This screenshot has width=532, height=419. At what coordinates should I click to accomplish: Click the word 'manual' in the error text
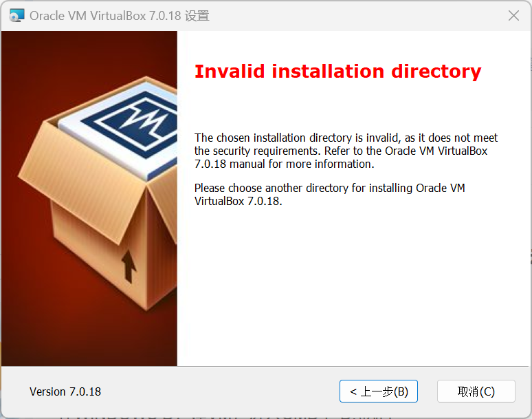[x=247, y=164]
